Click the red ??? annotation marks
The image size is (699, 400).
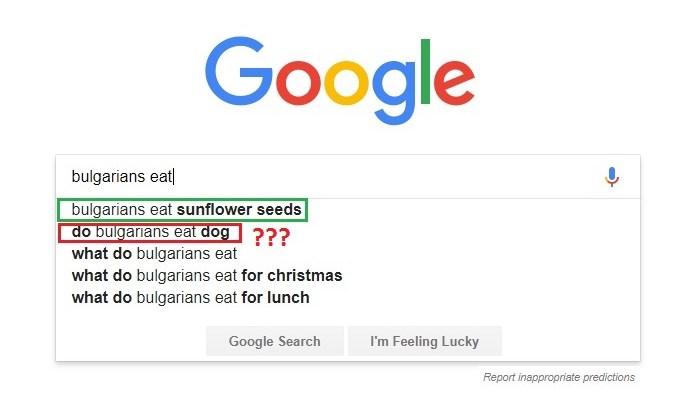pyautogui.click(x=270, y=238)
